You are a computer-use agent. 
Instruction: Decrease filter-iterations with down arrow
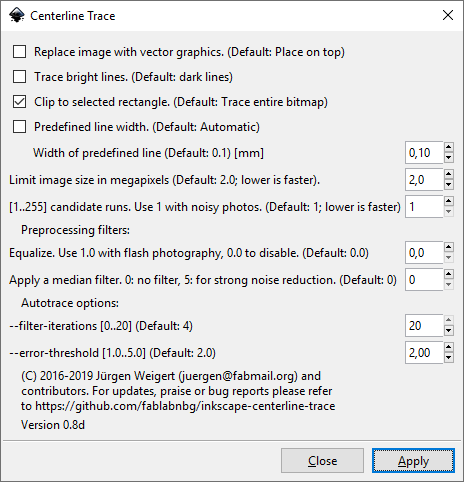click(449, 331)
